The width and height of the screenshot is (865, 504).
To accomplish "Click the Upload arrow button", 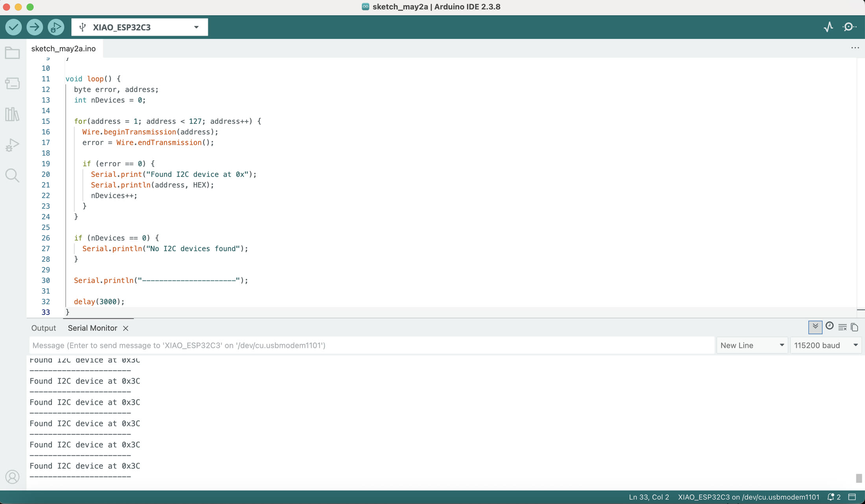I will pos(35,27).
